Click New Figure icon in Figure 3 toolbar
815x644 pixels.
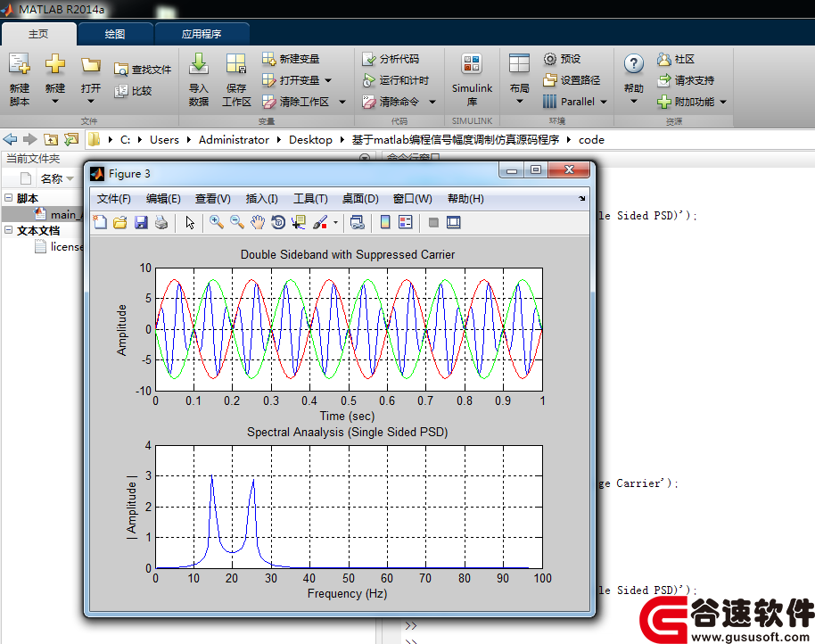[100, 222]
